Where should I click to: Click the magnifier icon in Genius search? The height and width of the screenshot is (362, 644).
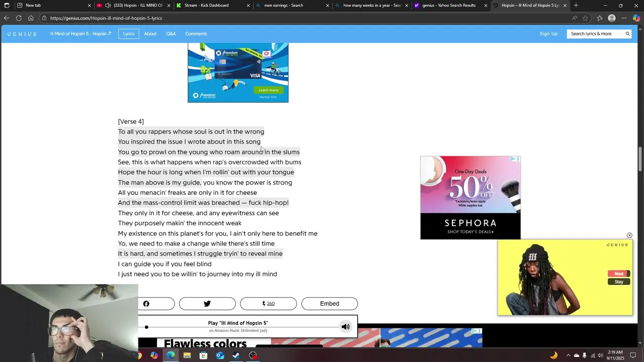coord(627,34)
